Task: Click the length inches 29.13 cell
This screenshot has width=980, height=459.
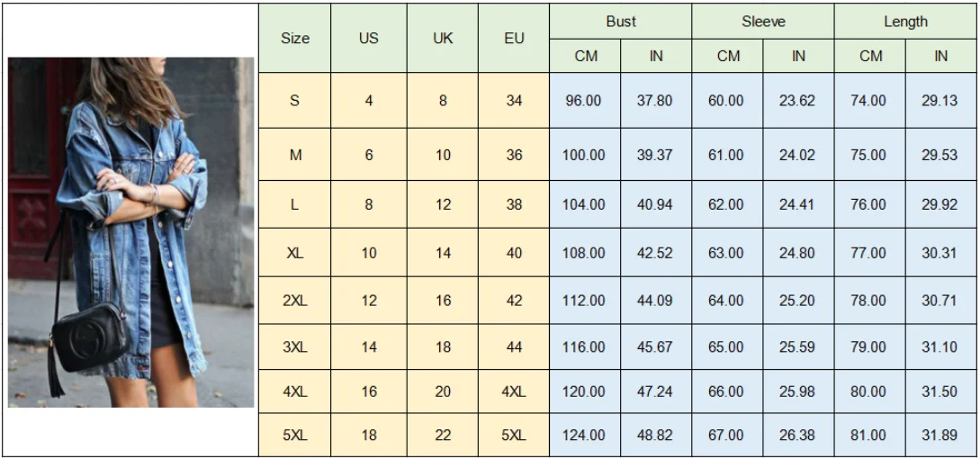Action: point(940,101)
